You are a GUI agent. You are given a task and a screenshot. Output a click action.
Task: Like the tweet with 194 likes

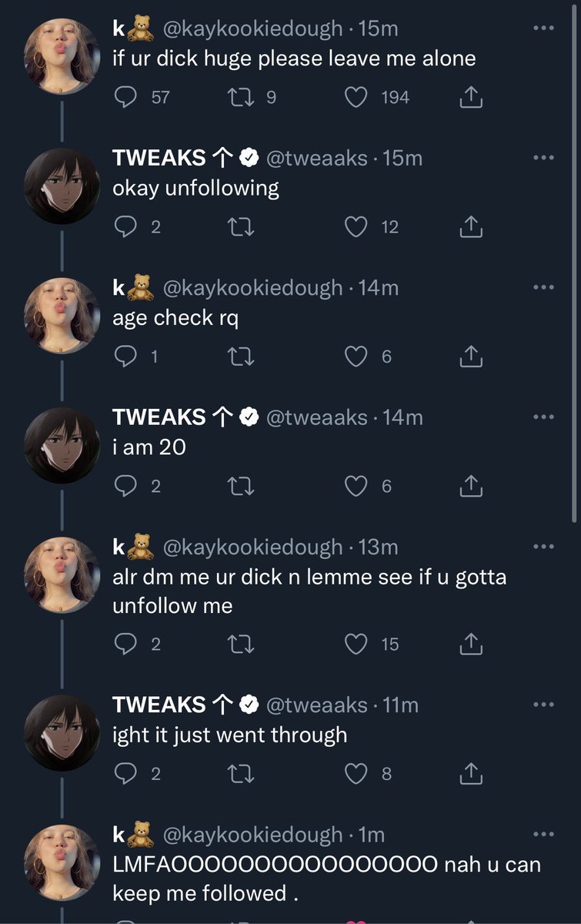coord(356,97)
